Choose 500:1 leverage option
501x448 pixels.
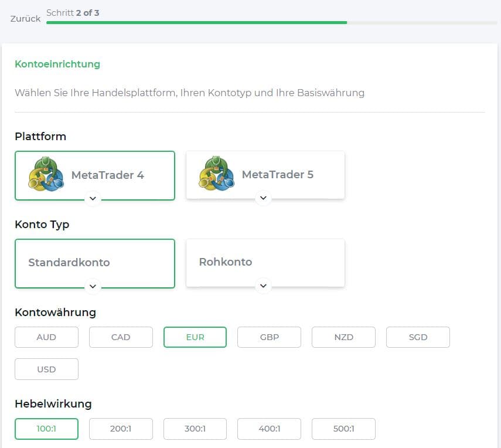coord(343,429)
